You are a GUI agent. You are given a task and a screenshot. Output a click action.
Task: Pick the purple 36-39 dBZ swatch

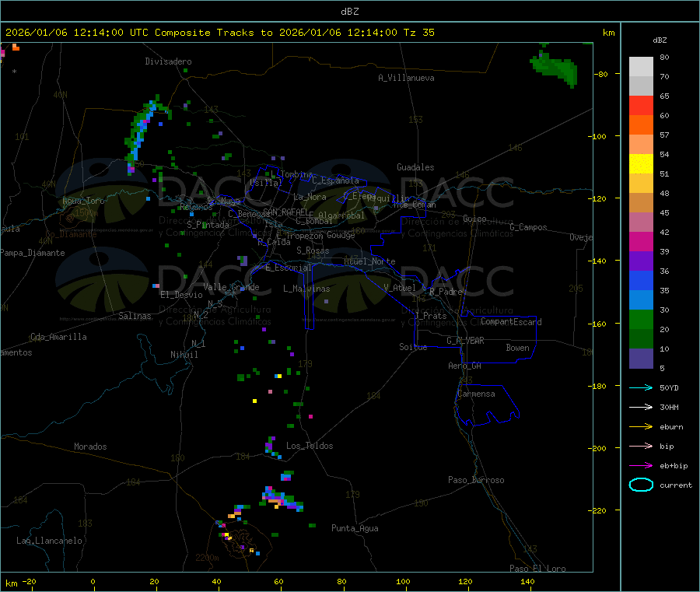pyautogui.click(x=641, y=261)
